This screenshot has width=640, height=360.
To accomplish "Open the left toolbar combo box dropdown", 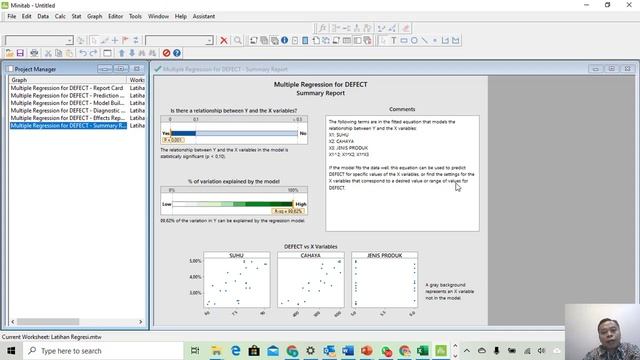I will coord(69,40).
